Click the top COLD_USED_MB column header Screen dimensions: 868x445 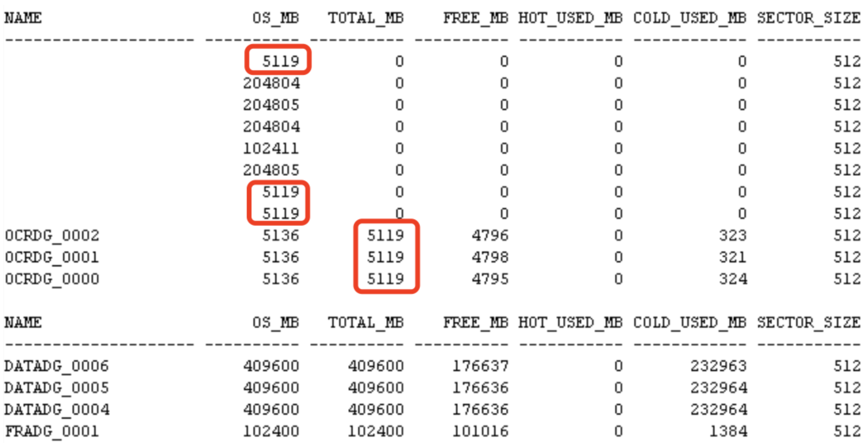pos(690,18)
